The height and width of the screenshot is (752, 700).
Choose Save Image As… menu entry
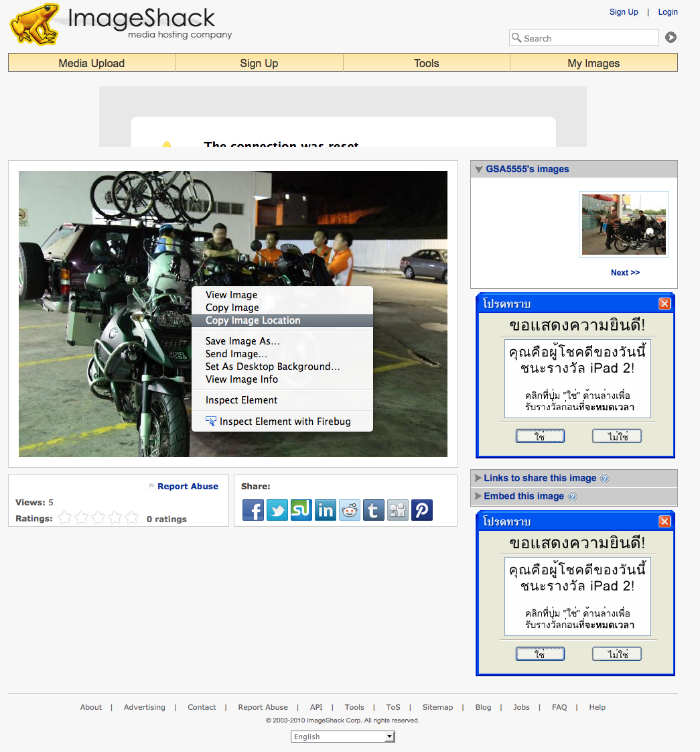click(x=282, y=341)
